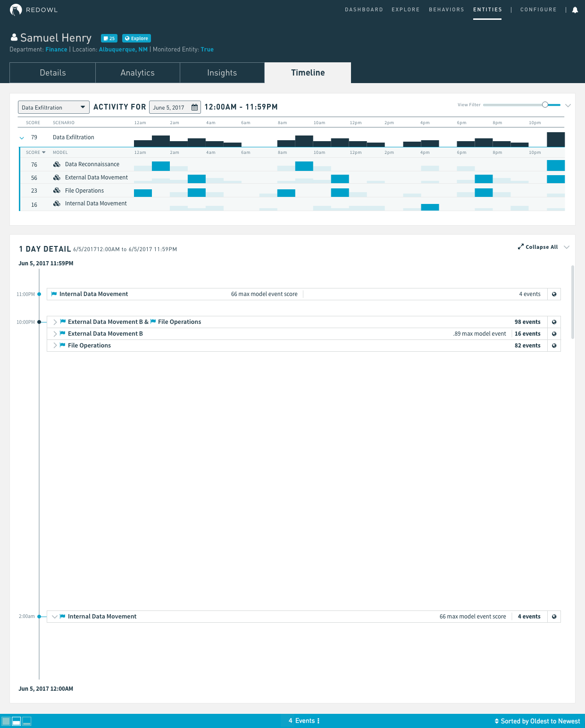The image size is (585, 728).
Task: Click globe icon on the 16 events row
Action: (x=554, y=334)
